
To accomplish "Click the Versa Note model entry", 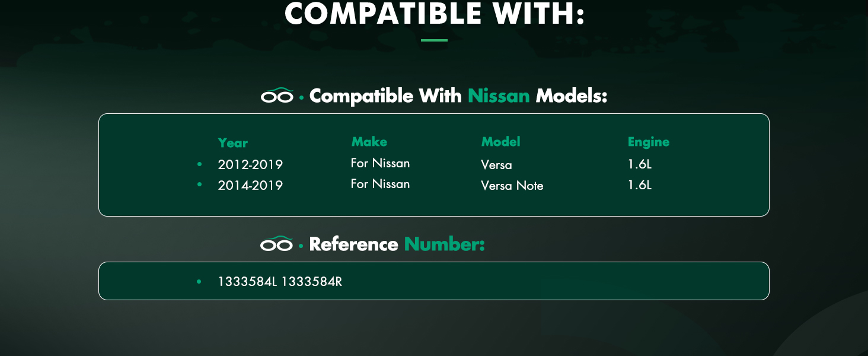I will 512,186.
